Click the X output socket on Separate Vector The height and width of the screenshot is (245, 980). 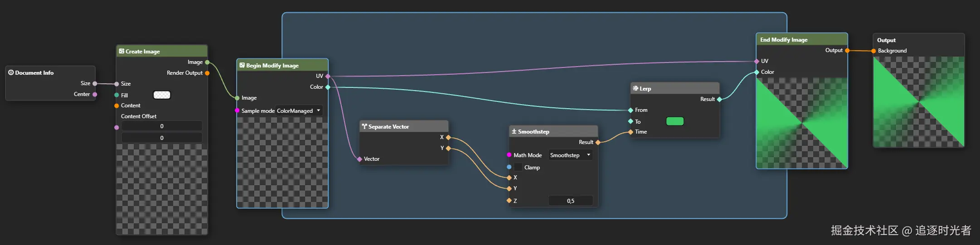[x=448, y=137]
